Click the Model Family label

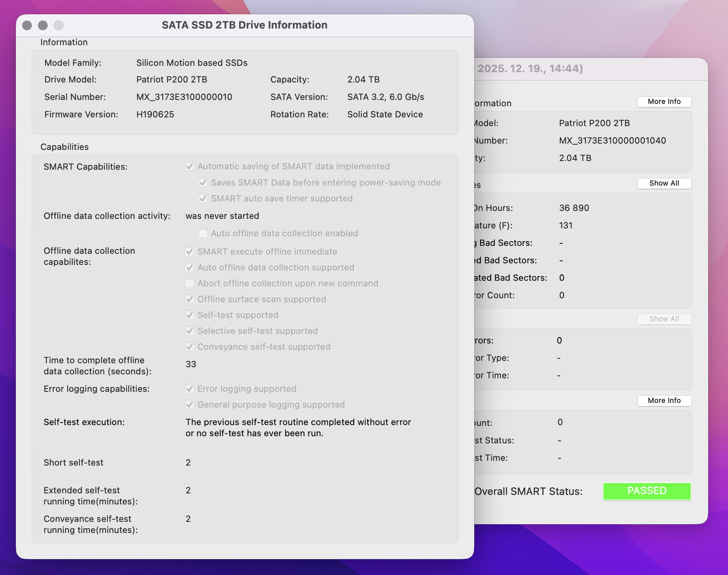point(73,63)
